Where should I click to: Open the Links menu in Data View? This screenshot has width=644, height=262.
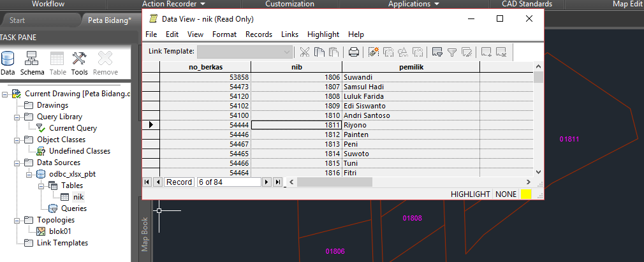click(289, 34)
